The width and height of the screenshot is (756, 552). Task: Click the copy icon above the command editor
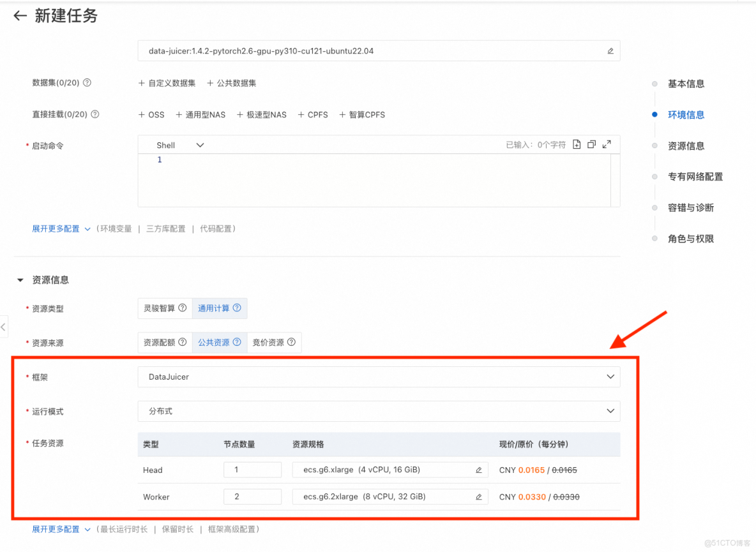(592, 144)
